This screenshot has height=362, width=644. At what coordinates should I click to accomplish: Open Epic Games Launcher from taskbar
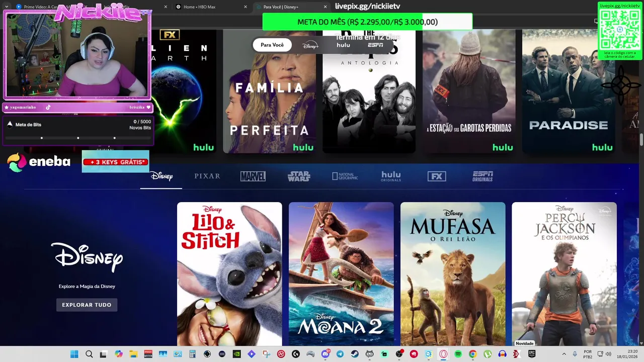click(x=532, y=354)
